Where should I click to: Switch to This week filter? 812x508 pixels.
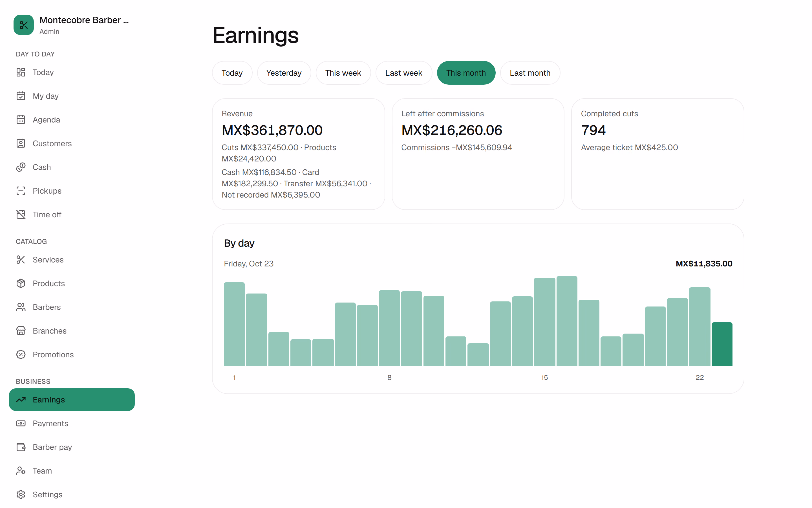click(343, 73)
